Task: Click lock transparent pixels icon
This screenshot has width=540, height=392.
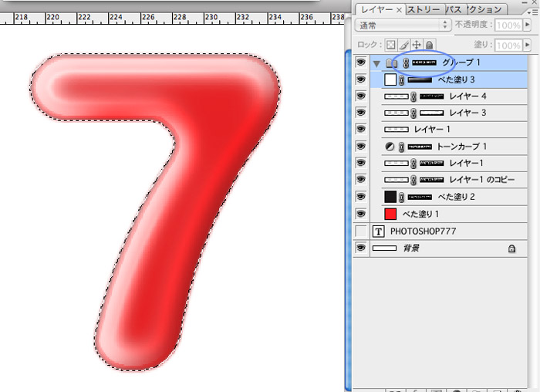Action: 391,46
